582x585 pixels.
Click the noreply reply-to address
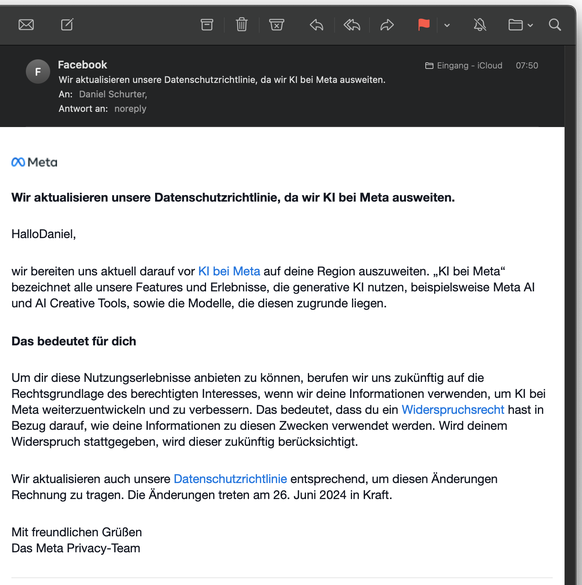(x=130, y=109)
